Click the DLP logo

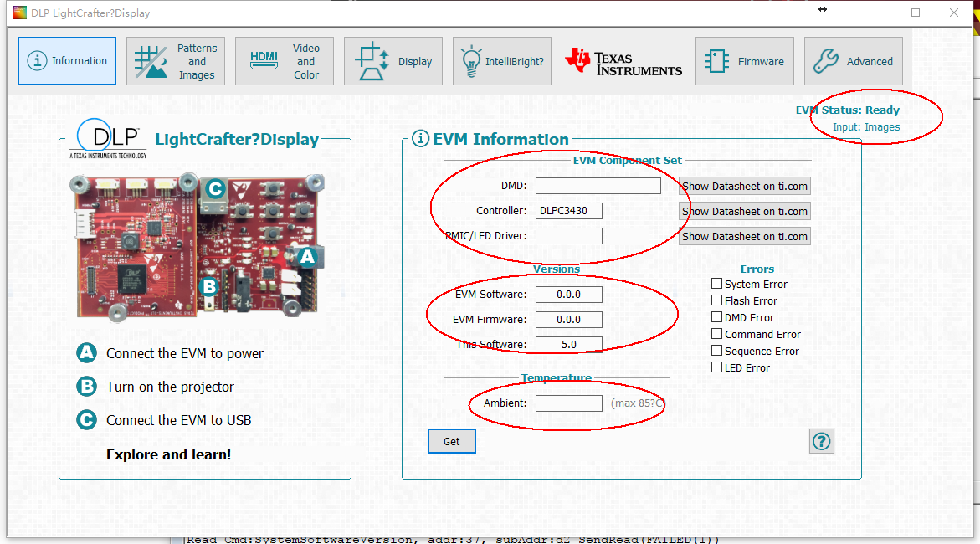coord(108,139)
